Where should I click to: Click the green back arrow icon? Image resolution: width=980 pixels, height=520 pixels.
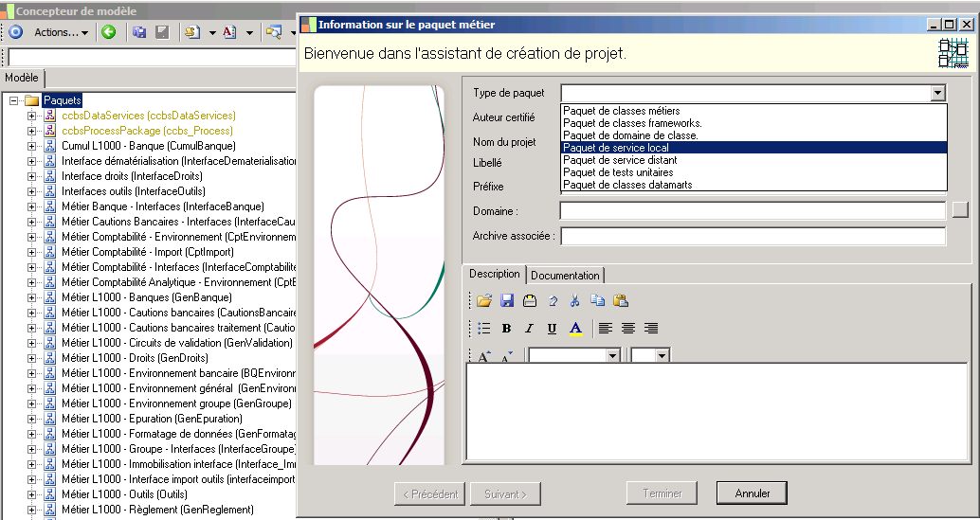point(109,32)
